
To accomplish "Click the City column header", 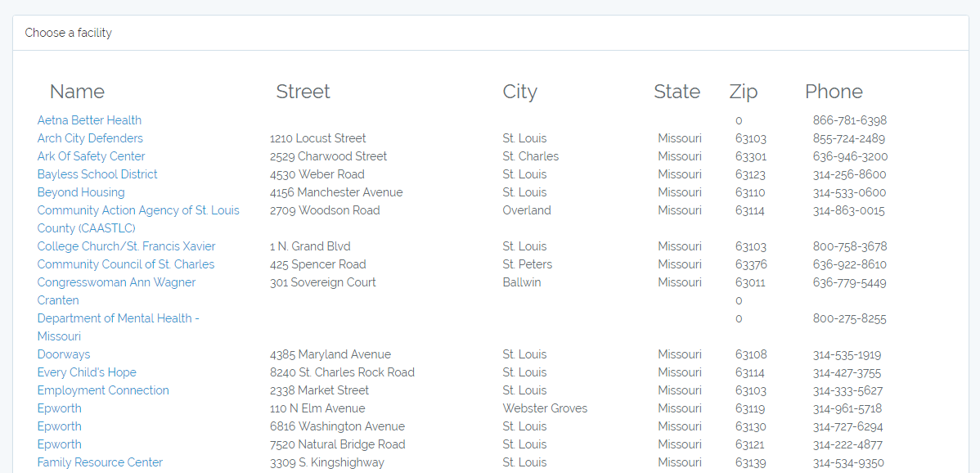I will (x=520, y=92).
